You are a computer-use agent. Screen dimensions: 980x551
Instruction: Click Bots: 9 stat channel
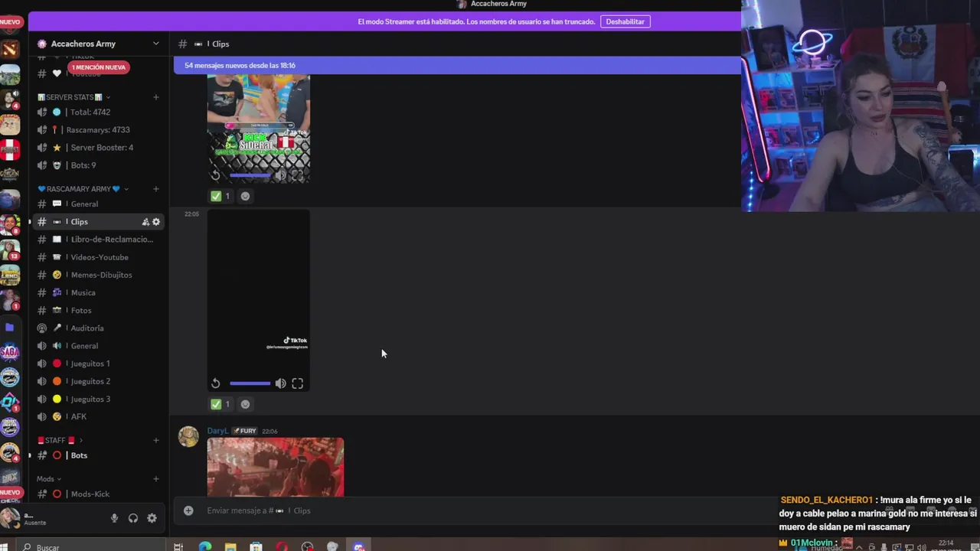pos(99,165)
